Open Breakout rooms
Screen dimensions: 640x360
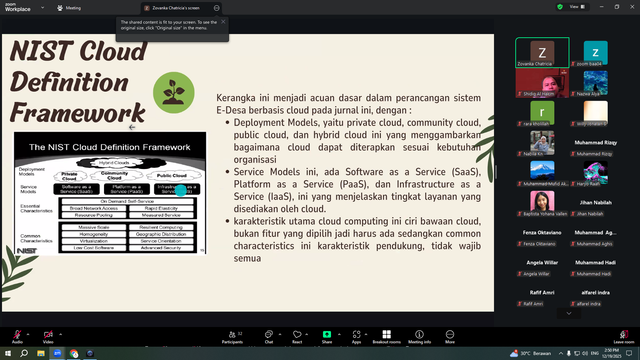[387, 337]
